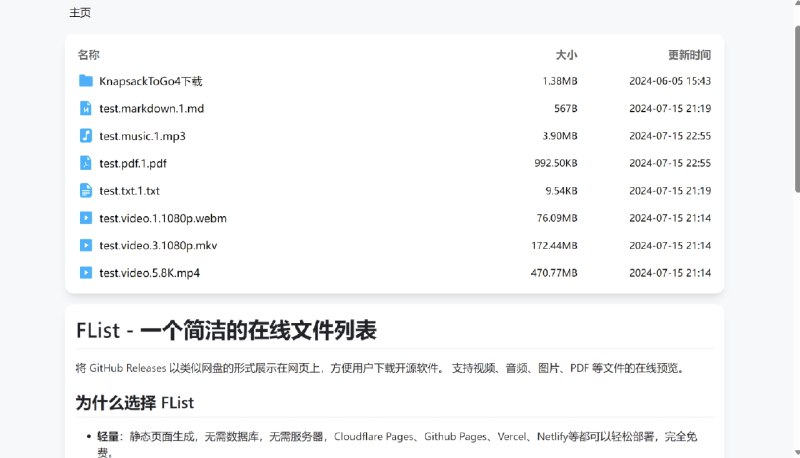Click the 名称 column header
Viewport: 800px width, 458px height.
tap(88, 55)
